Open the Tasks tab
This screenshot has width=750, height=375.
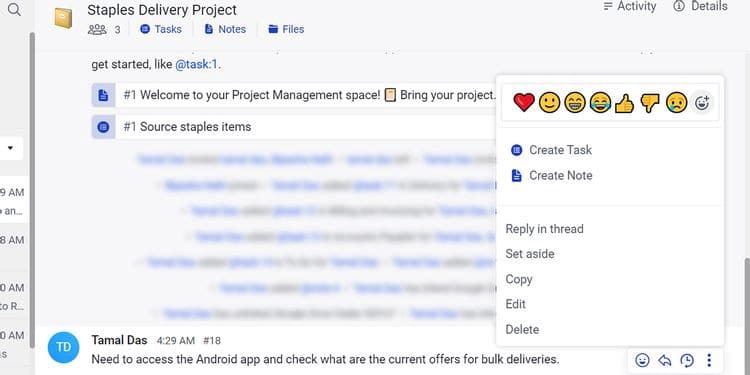161,29
